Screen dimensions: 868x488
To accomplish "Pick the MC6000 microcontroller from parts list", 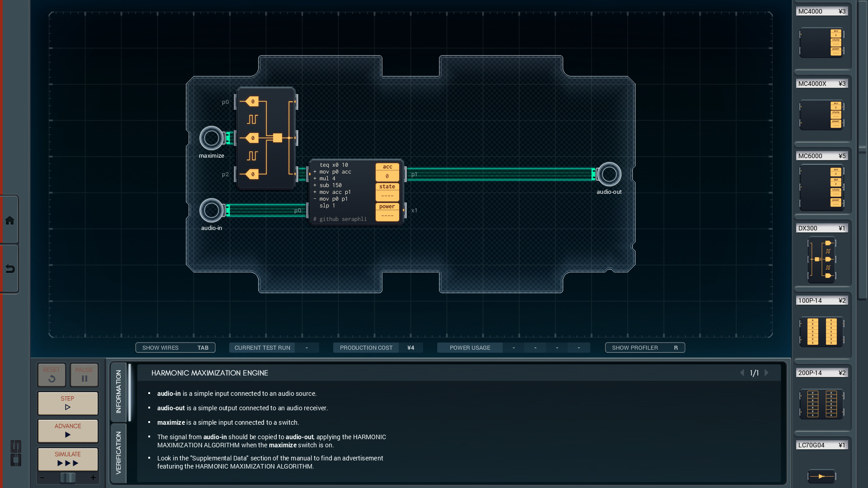I will (x=821, y=187).
